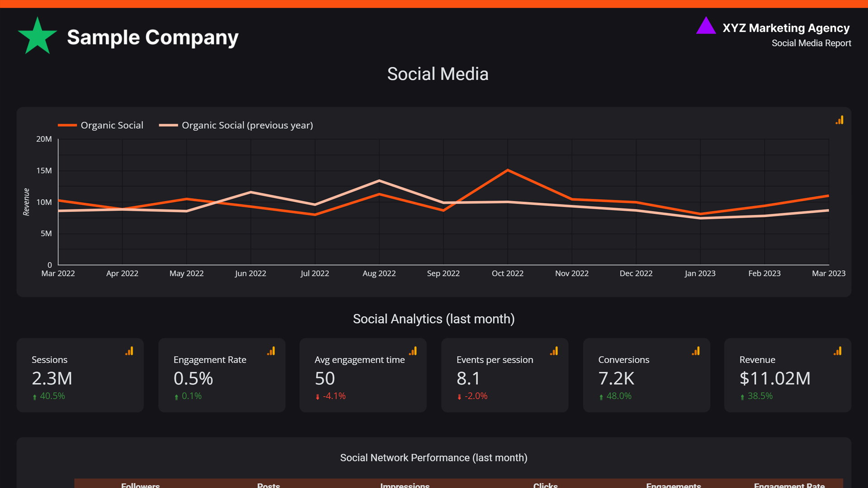Toggle Organic Social (previous year) legend entry
The height and width of the screenshot is (488, 868).
[x=247, y=125]
